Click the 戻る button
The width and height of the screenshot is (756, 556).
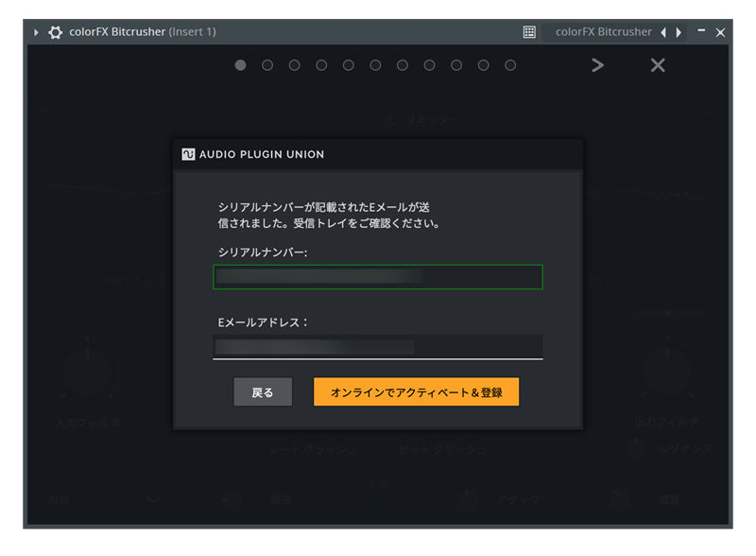tap(263, 391)
